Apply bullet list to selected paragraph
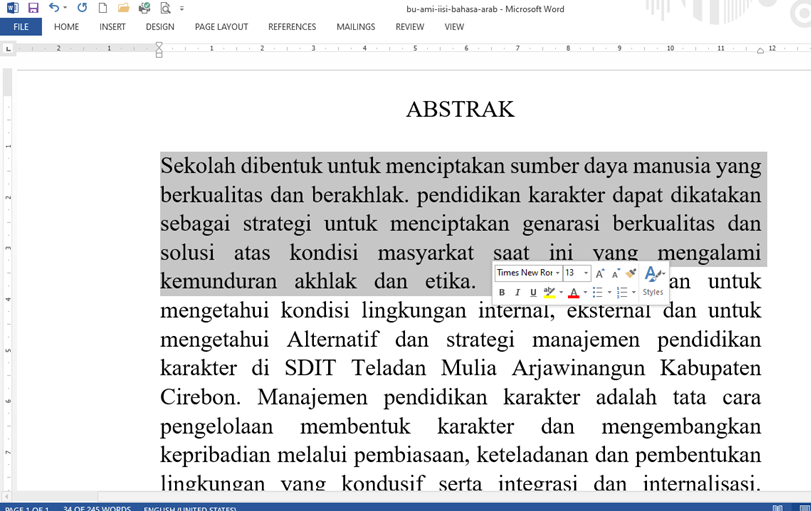This screenshot has height=511, width=811. [597, 293]
